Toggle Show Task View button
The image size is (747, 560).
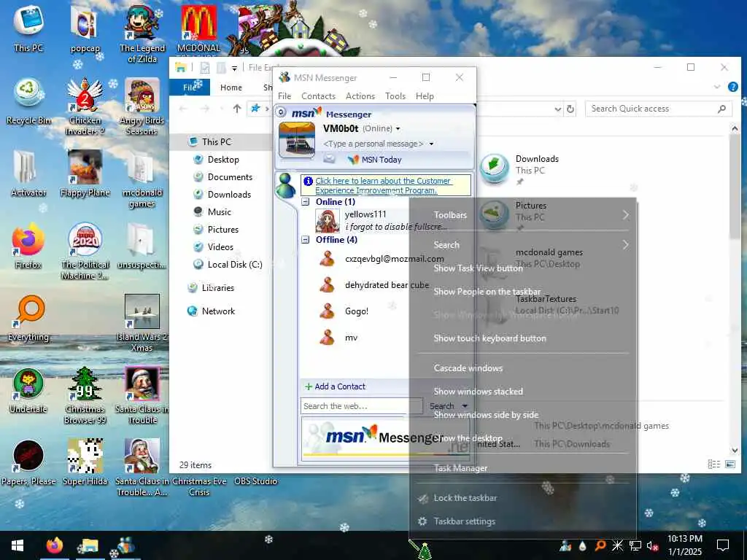coord(522,268)
